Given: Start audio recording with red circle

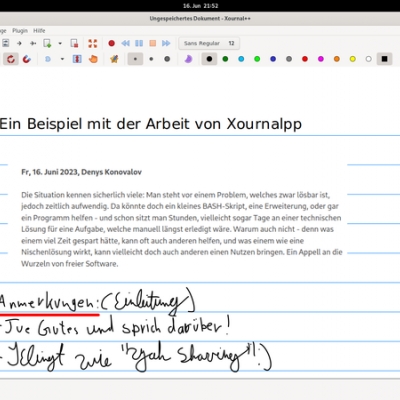Looking at the screenshot, I should [x=111, y=43].
